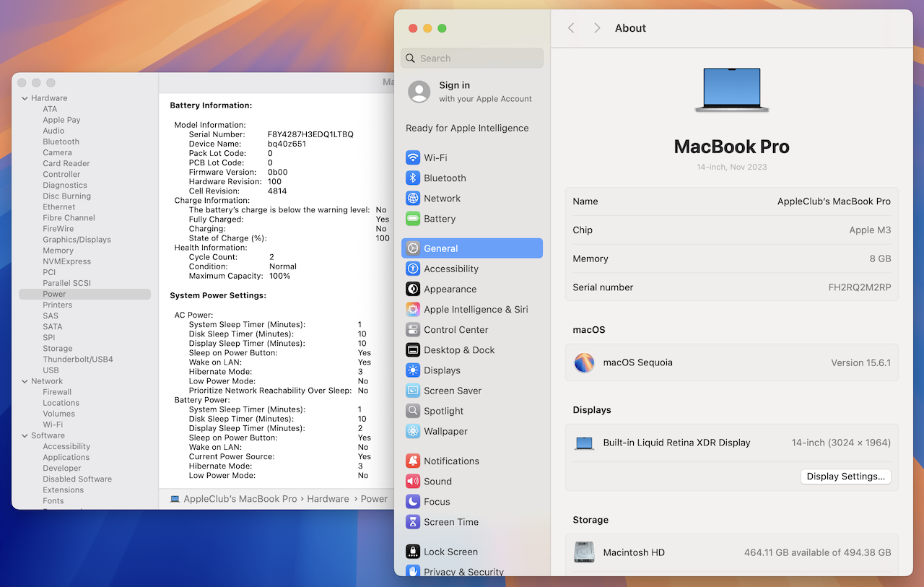Select NVMExpress in the Hardware list
Image resolution: width=924 pixels, height=587 pixels.
coord(66,261)
